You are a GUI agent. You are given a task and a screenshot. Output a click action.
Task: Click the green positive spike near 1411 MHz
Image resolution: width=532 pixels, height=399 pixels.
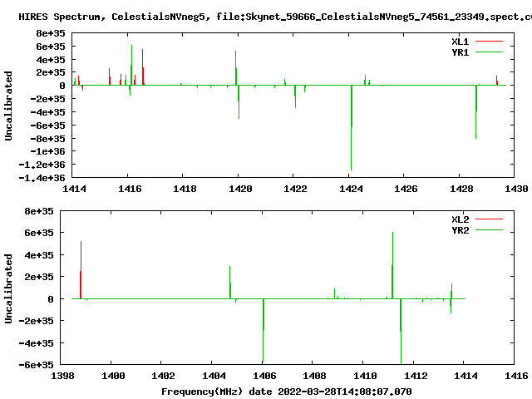[392, 265]
